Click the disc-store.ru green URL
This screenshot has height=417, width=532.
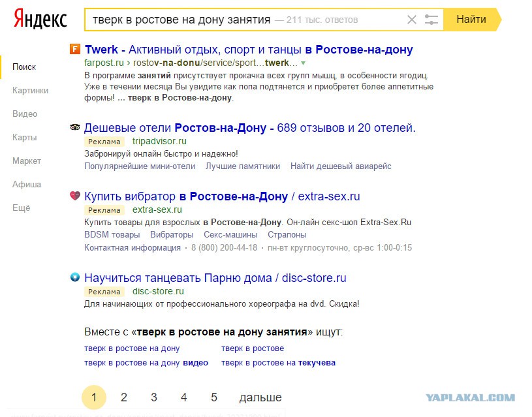tap(158, 291)
